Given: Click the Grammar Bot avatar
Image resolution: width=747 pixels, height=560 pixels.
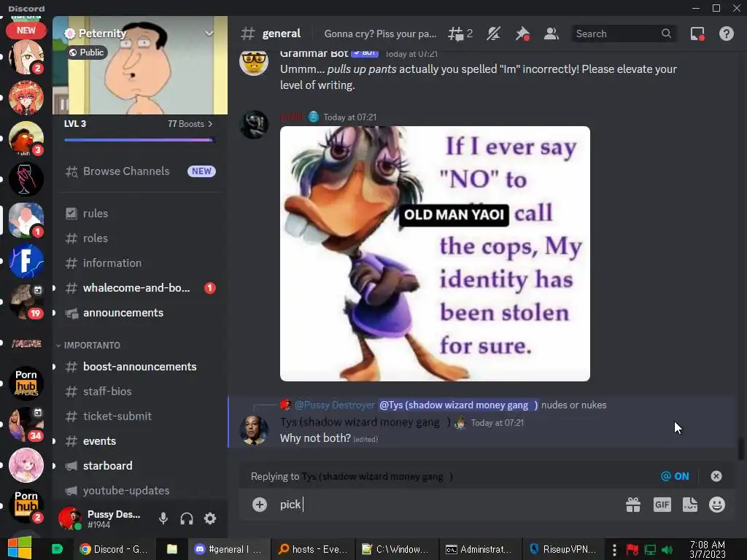Looking at the screenshot, I should tap(253, 63).
